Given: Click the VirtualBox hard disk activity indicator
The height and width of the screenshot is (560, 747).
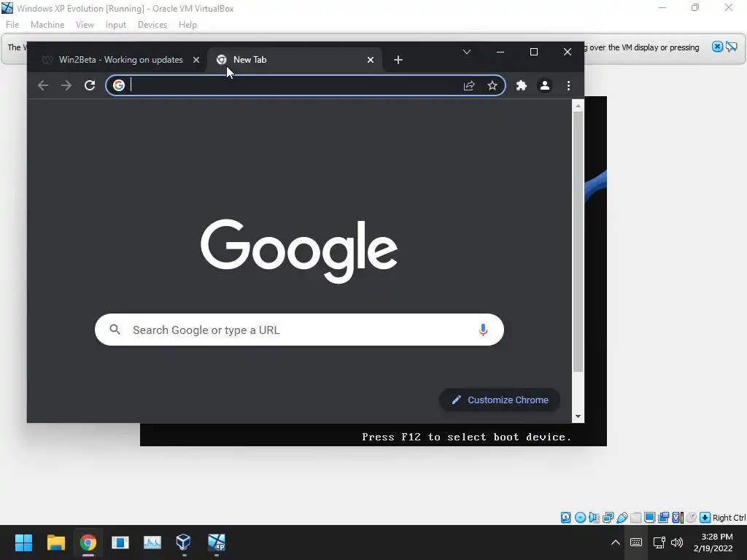Looking at the screenshot, I should [565, 518].
